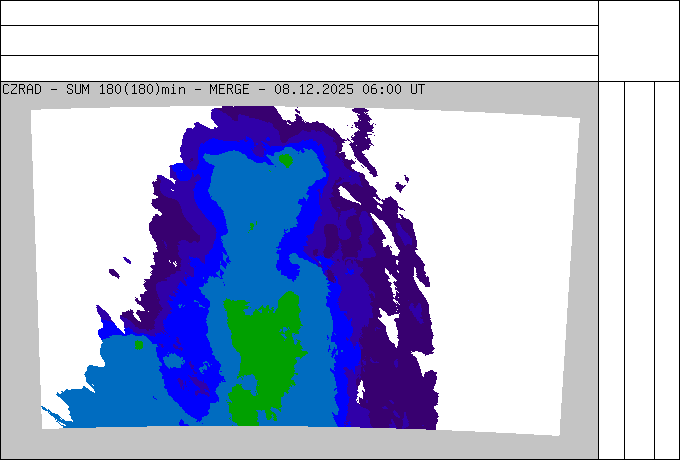Click the CZRAD title text

(22, 89)
